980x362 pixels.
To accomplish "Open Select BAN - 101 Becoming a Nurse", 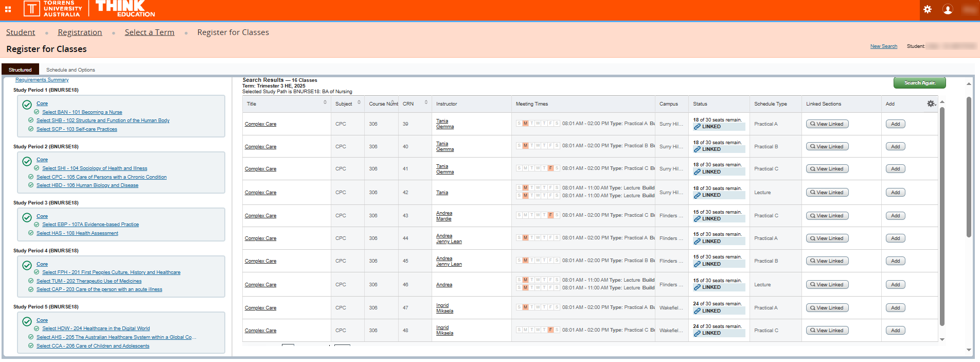I will point(82,112).
